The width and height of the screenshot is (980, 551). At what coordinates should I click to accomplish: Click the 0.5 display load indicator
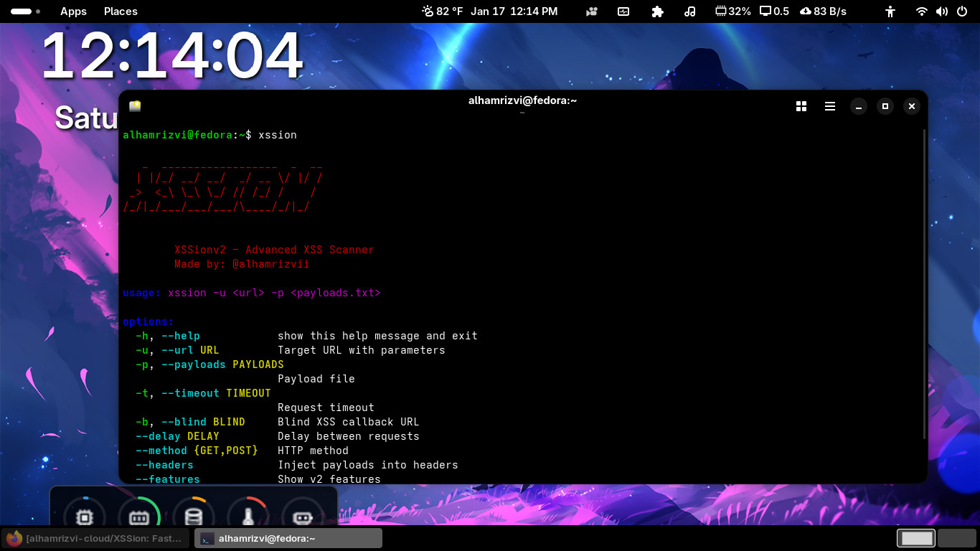click(x=775, y=11)
